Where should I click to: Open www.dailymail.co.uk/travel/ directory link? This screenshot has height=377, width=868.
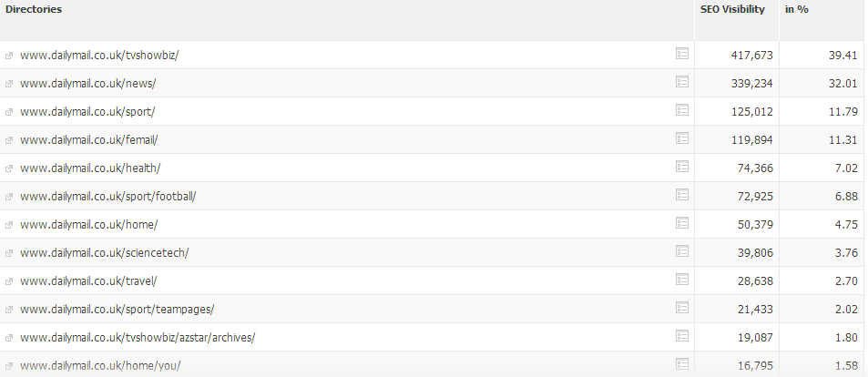pyautogui.click(x=88, y=281)
